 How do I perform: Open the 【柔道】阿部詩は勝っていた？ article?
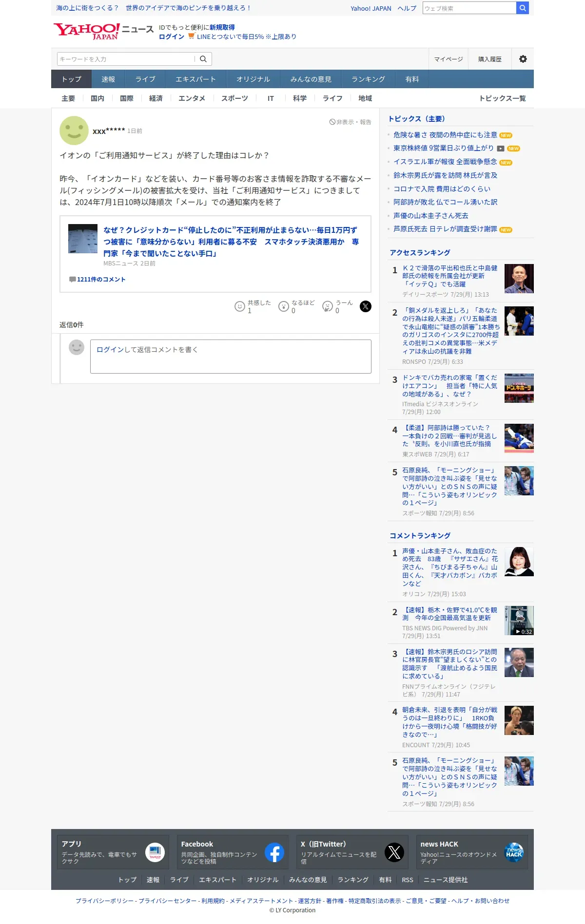click(449, 435)
